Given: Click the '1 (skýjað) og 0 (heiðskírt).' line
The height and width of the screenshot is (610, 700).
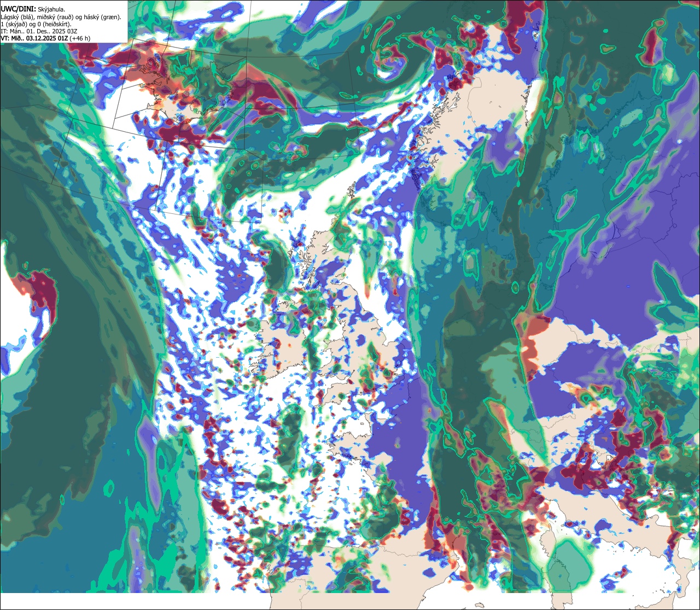Looking at the screenshot, I should (36, 24).
